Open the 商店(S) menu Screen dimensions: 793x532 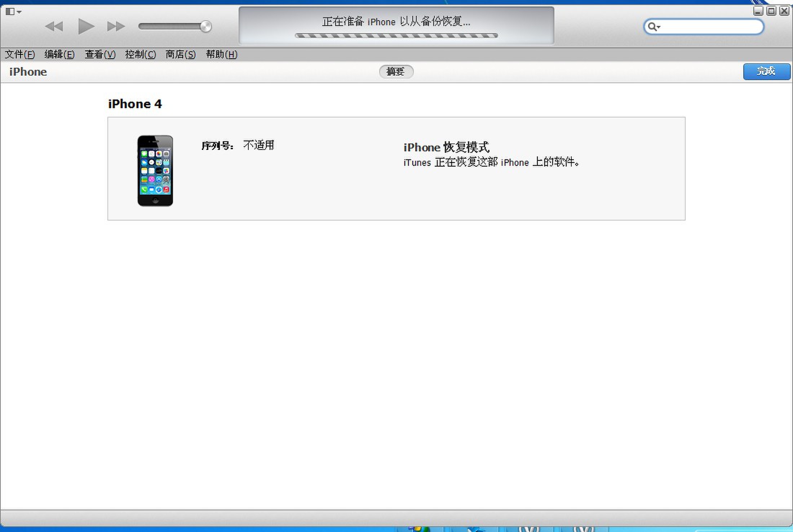[181, 54]
